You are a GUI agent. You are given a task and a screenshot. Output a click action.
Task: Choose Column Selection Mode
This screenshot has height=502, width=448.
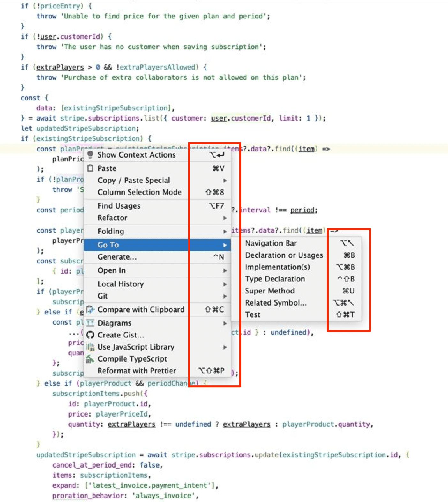click(157, 192)
